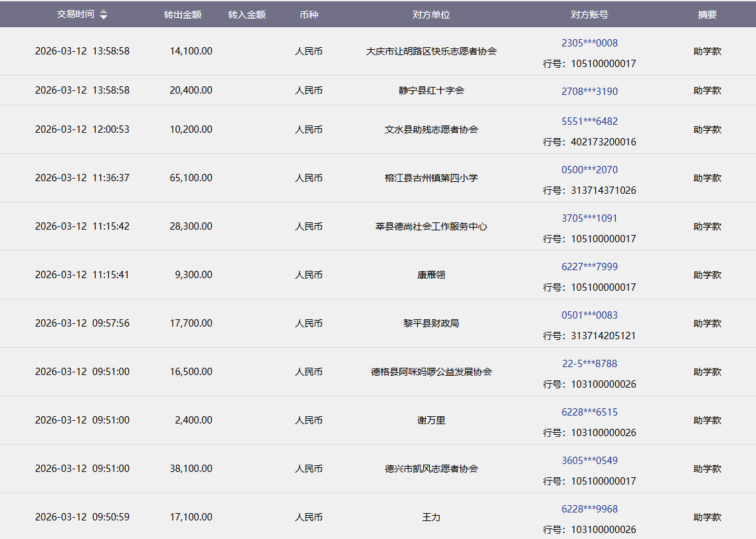Open account link 0500***2070
The image size is (756, 539).
589,170
